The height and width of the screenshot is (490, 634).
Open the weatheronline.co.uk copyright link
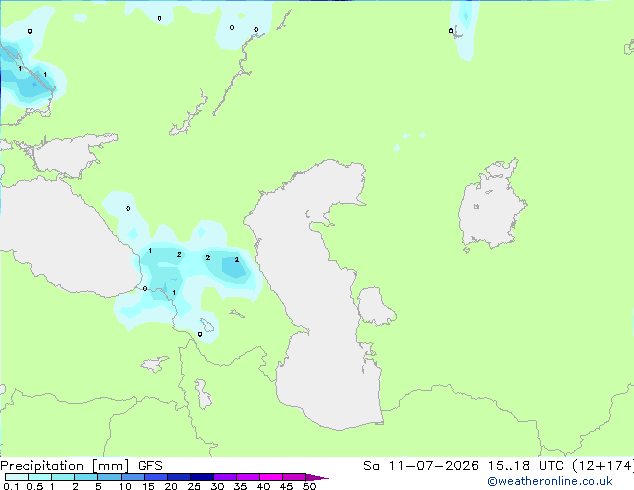[x=550, y=481]
